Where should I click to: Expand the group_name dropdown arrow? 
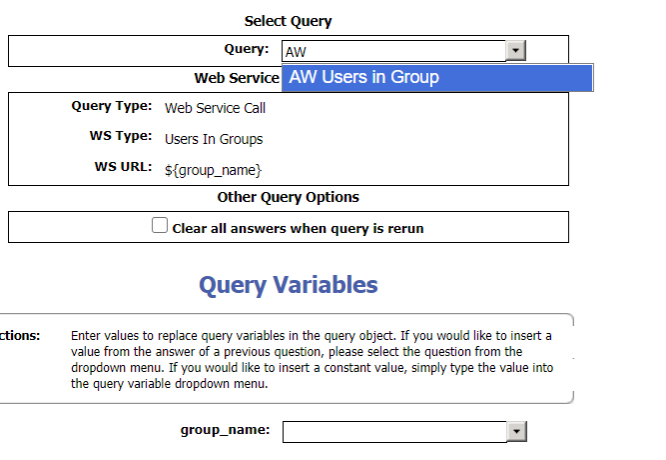pyautogui.click(x=516, y=431)
